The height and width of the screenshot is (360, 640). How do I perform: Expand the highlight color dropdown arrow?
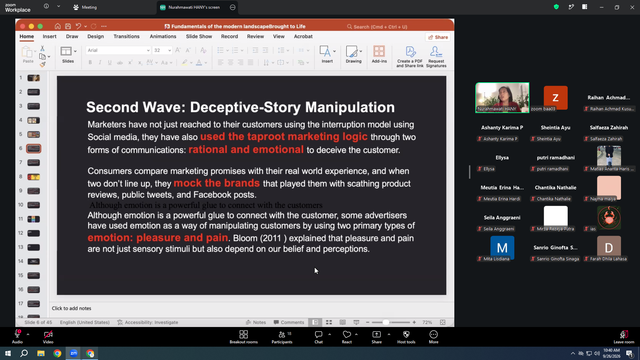point(191,63)
